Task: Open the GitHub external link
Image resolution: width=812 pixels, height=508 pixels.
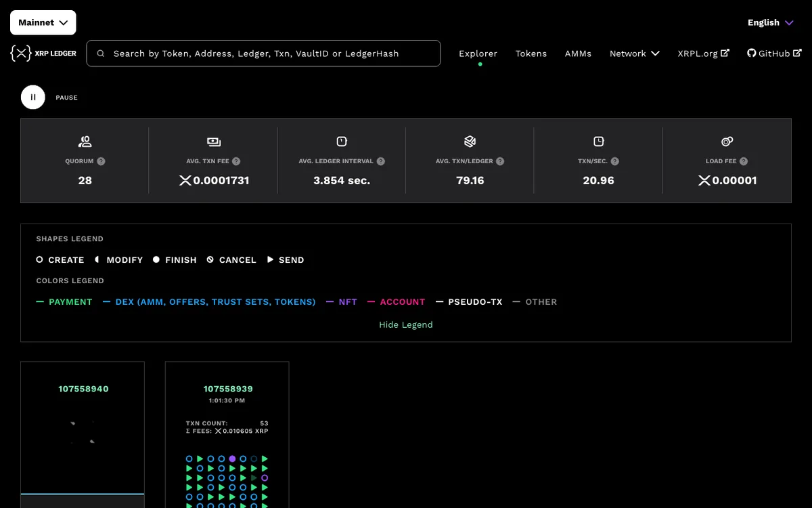Action: 774,54
